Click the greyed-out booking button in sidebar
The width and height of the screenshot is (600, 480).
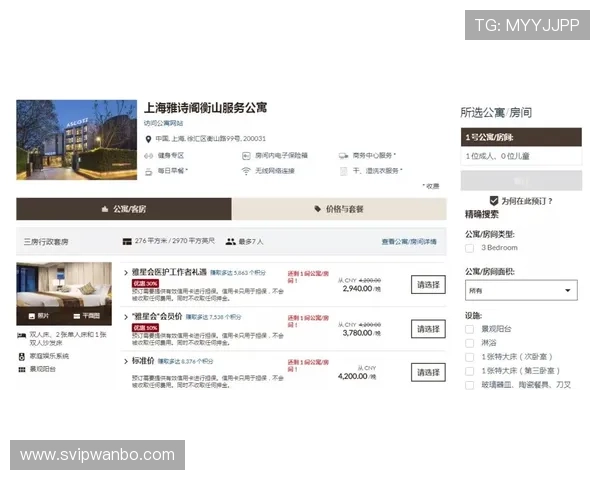521,181
